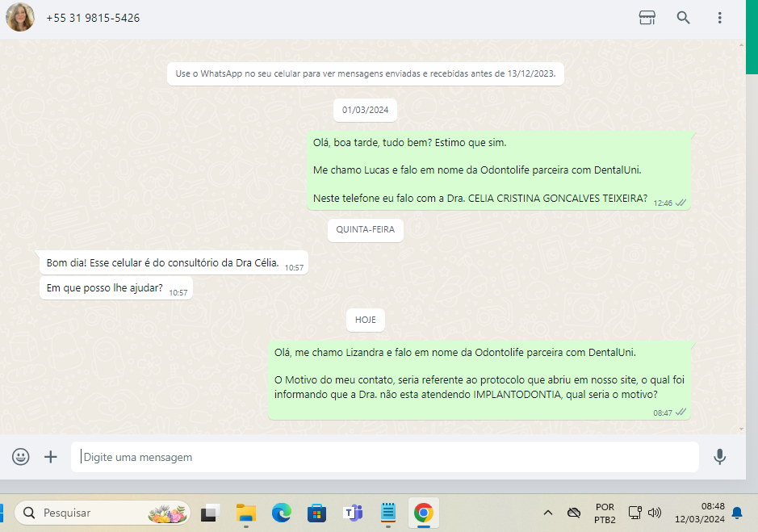Click the QUINTA-FEIRA date badge

(365, 230)
